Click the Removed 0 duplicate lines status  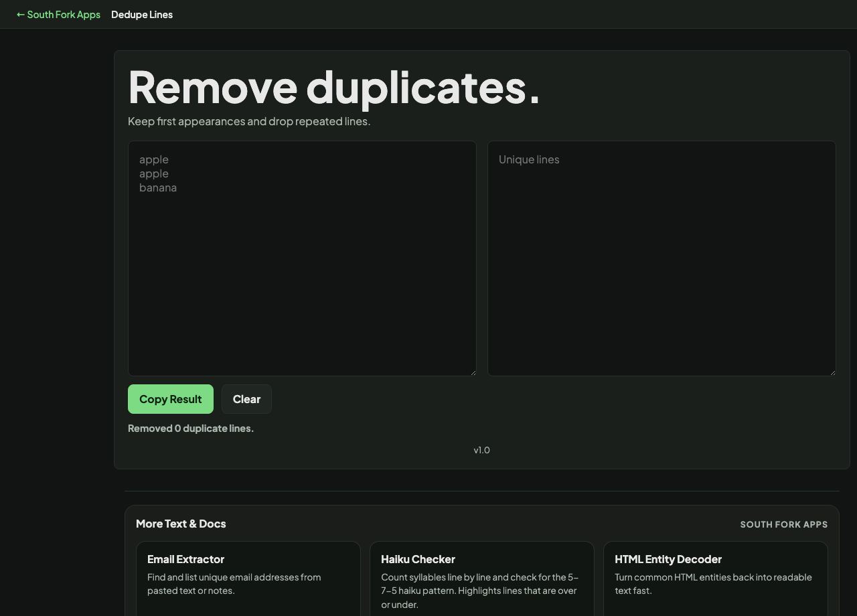pyautogui.click(x=191, y=429)
